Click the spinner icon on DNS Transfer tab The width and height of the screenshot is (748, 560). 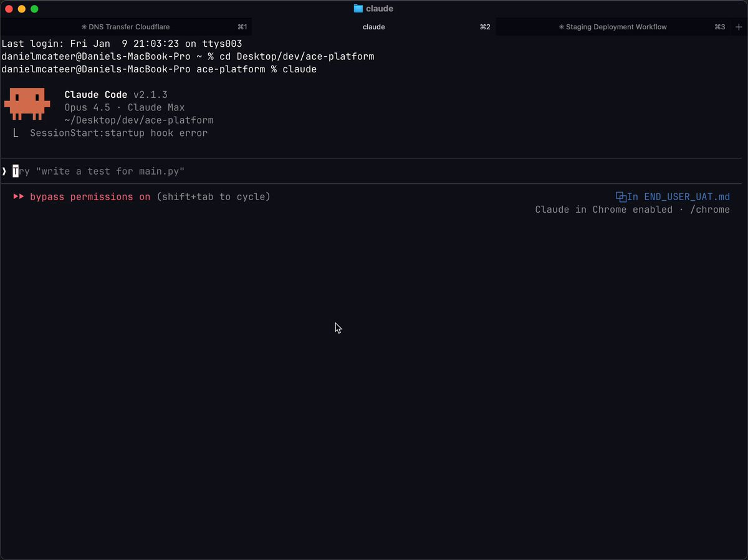tap(84, 27)
